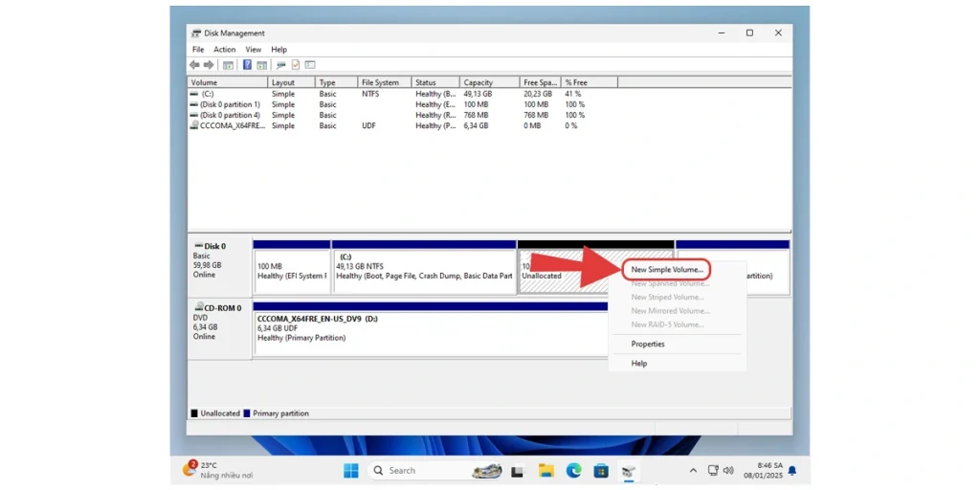The height and width of the screenshot is (490, 980).
Task: Open Microsoft Store from the taskbar
Action: click(601, 470)
